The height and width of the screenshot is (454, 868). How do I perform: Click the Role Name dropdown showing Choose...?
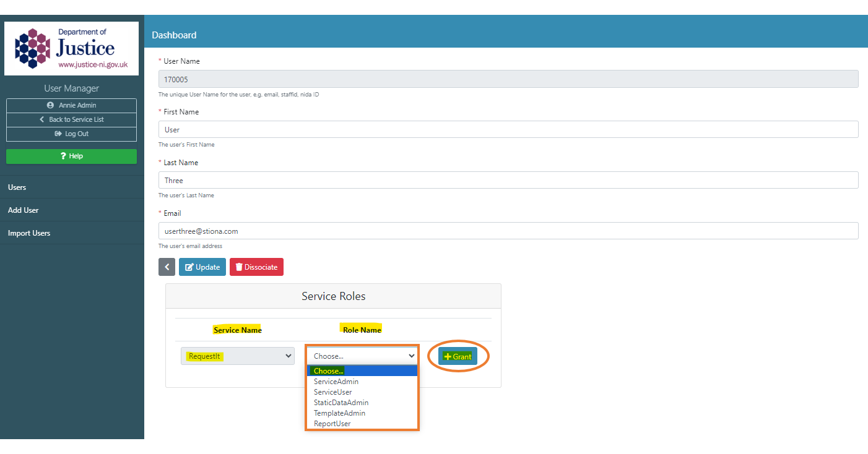pyautogui.click(x=362, y=356)
